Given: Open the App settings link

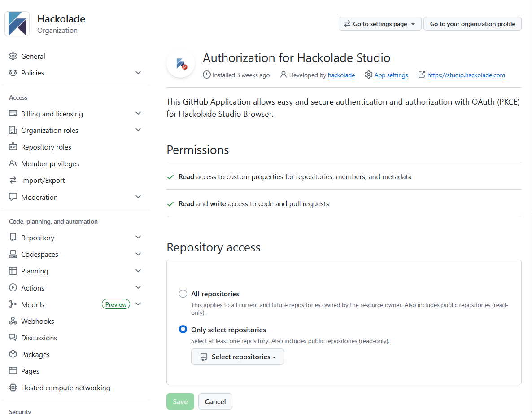Looking at the screenshot, I should coord(391,75).
